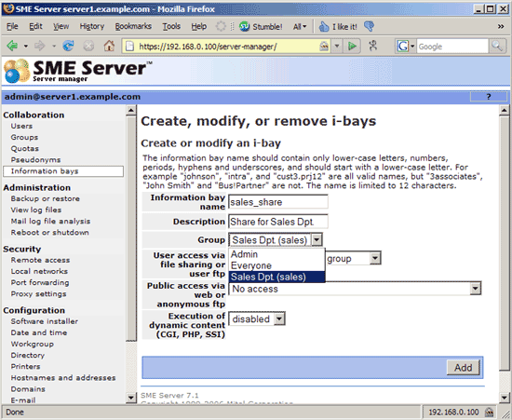Open Reboot or shutdown
This screenshot has width=512, height=420.
(x=49, y=233)
